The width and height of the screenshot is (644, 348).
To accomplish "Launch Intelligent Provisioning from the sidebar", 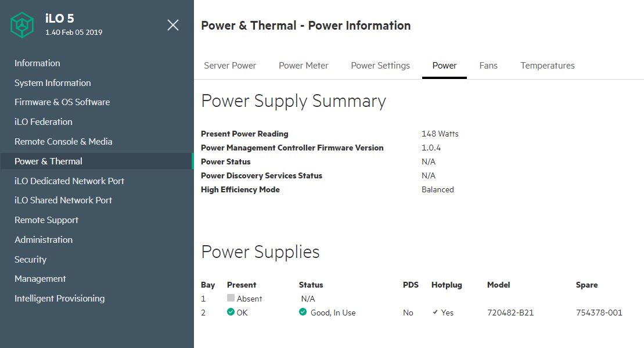I will pyautogui.click(x=59, y=299).
